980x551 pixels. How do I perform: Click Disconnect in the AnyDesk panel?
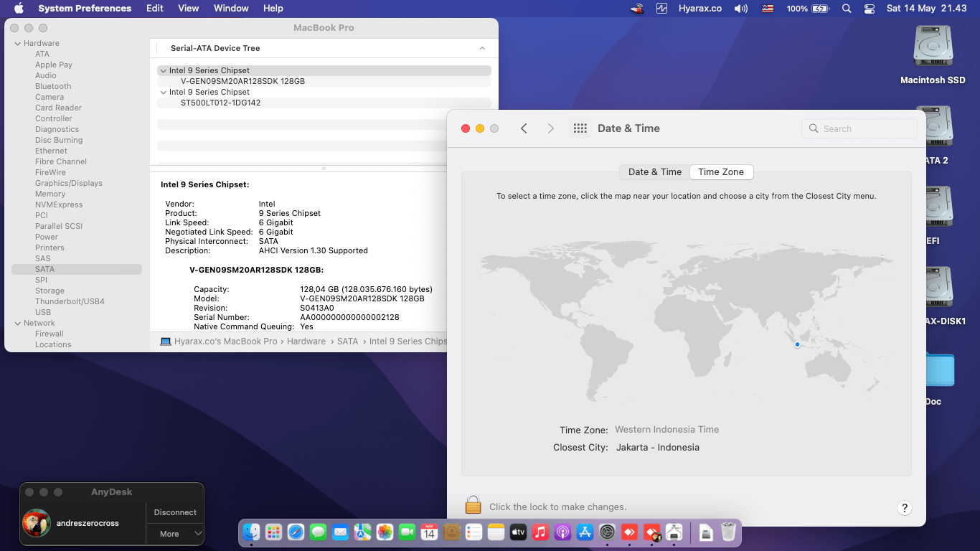coord(175,512)
